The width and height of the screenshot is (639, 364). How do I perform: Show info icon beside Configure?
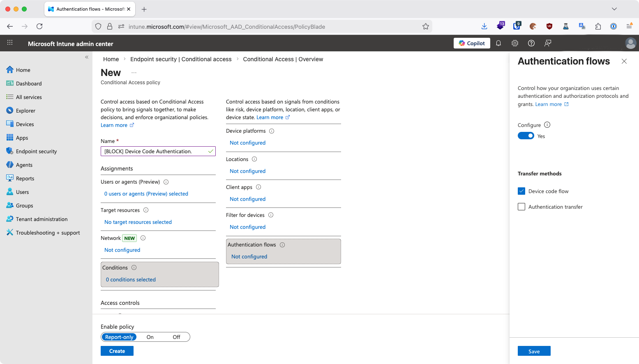[547, 125]
